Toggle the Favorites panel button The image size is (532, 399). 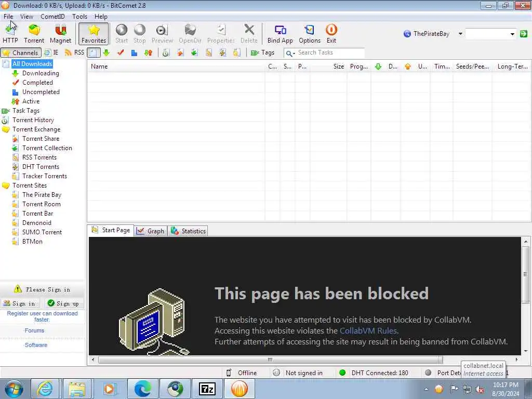click(94, 34)
